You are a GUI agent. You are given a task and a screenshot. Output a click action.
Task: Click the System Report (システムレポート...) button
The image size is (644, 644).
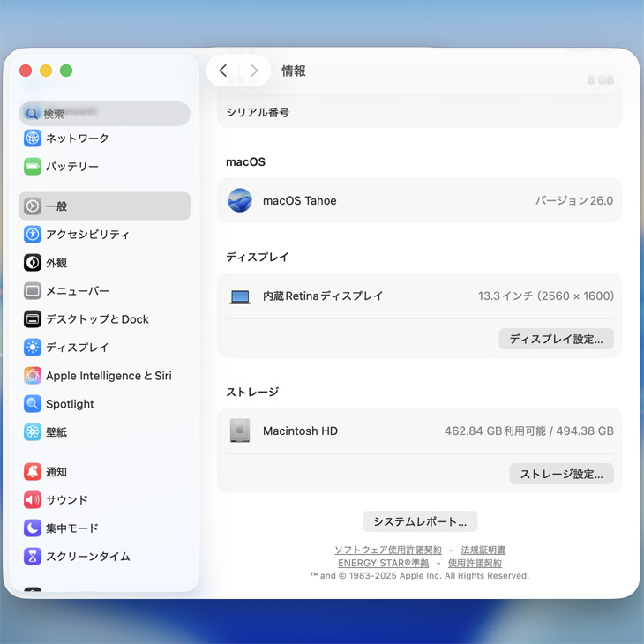(420, 521)
